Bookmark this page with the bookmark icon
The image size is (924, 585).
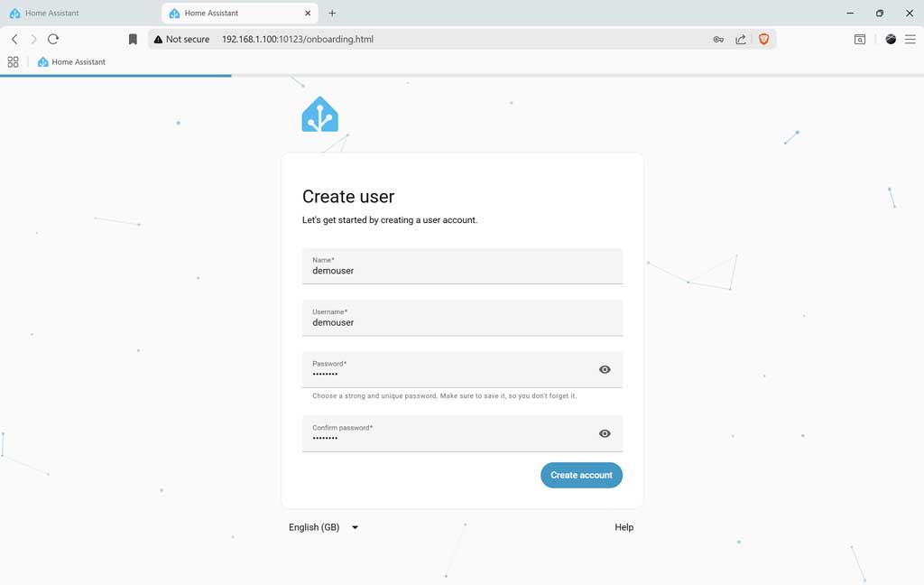[x=133, y=39]
